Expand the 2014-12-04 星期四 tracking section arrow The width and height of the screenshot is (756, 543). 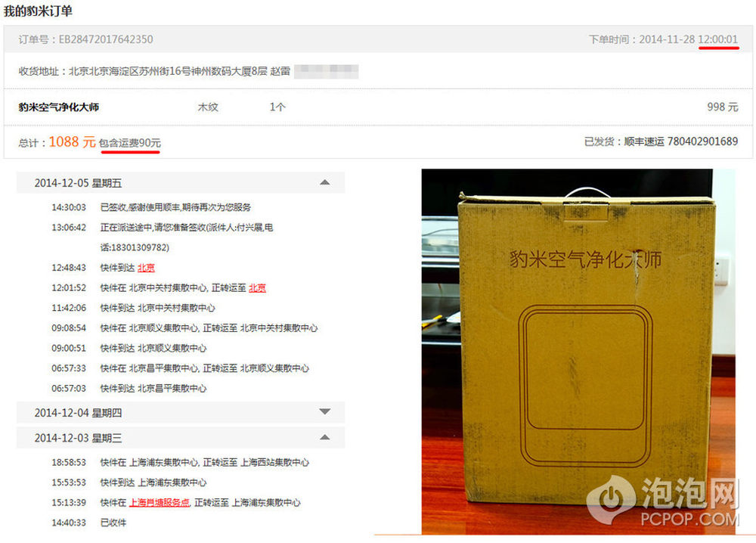coord(325,412)
